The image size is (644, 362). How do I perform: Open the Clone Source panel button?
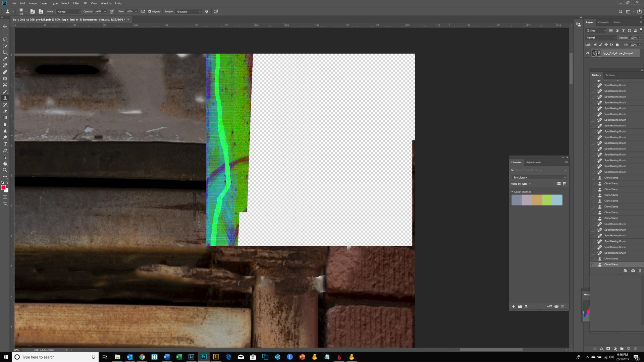41,11
